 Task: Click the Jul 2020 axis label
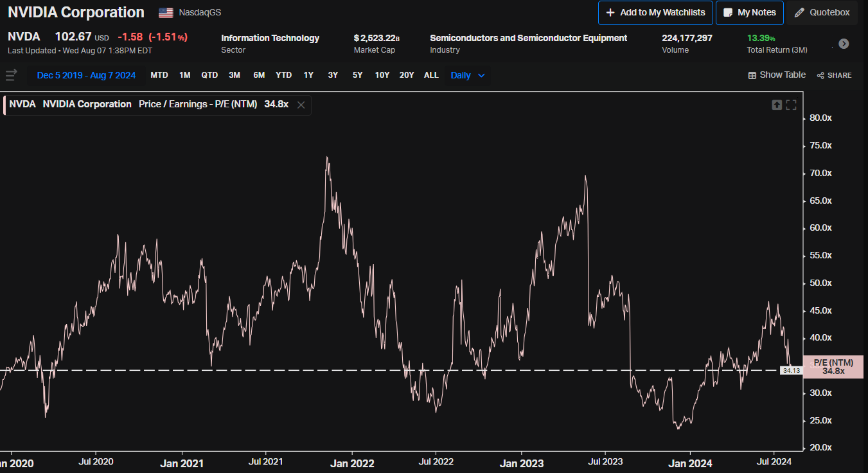(x=95, y=461)
